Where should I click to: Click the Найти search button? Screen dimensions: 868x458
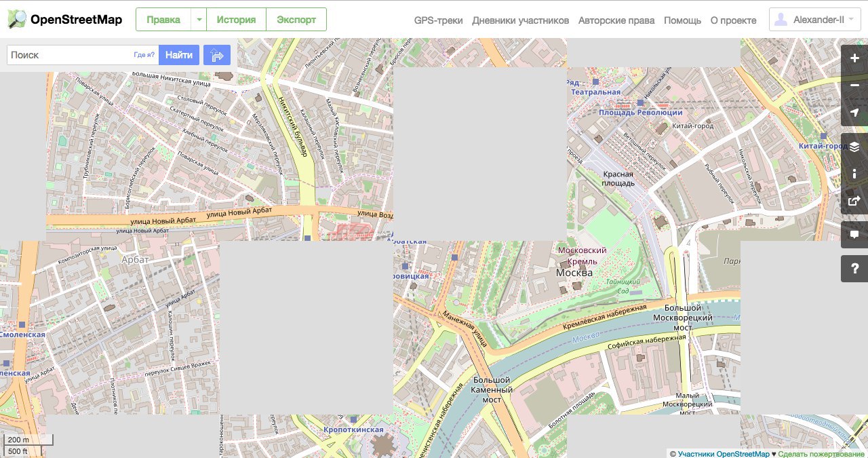(179, 55)
